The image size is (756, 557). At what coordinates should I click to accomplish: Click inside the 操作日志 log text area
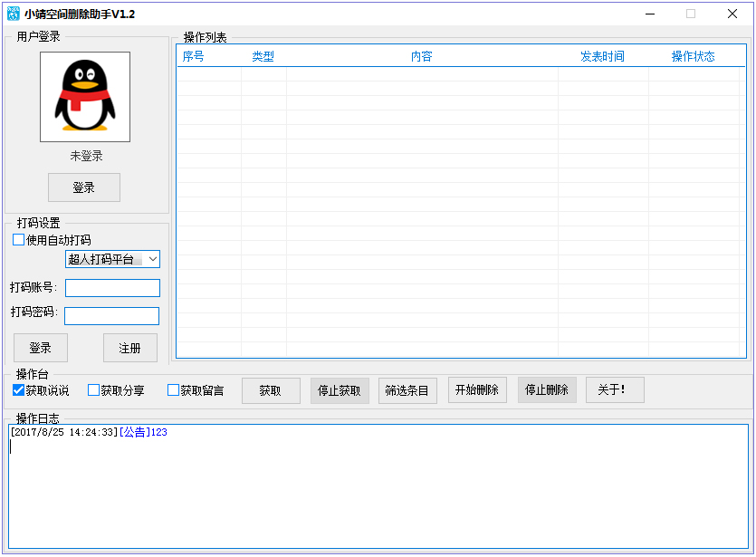pos(378,489)
